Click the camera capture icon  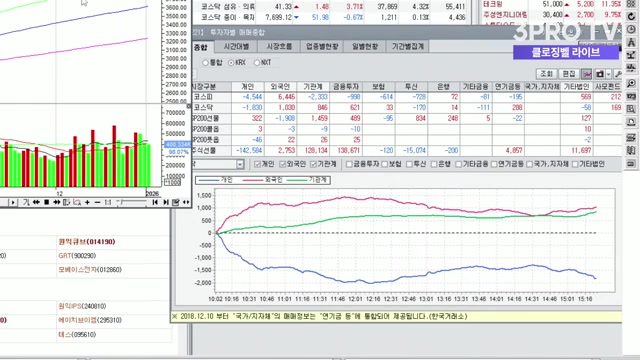pyautogui.click(x=600, y=74)
